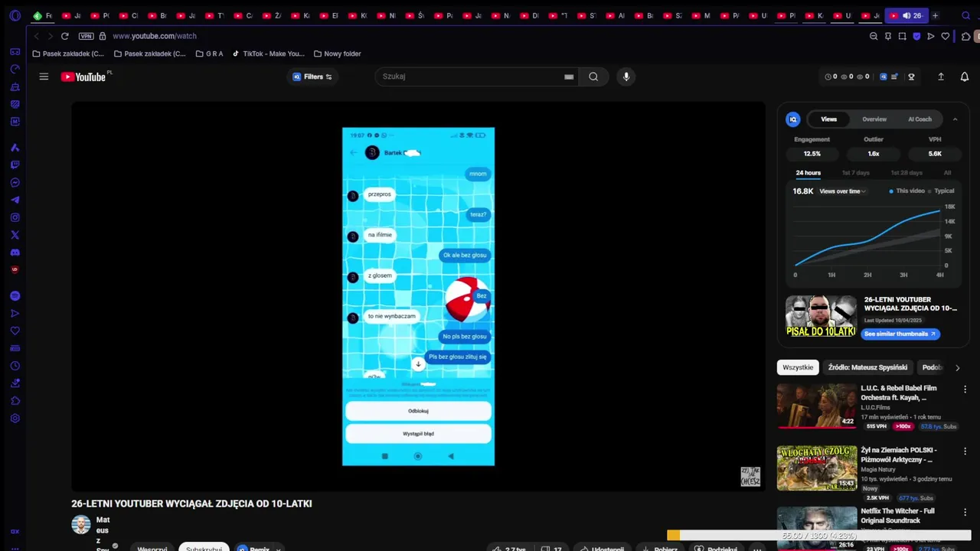Open Mateusz Spysiński channel avatar
This screenshot has height=551, width=980.
pyautogui.click(x=81, y=525)
